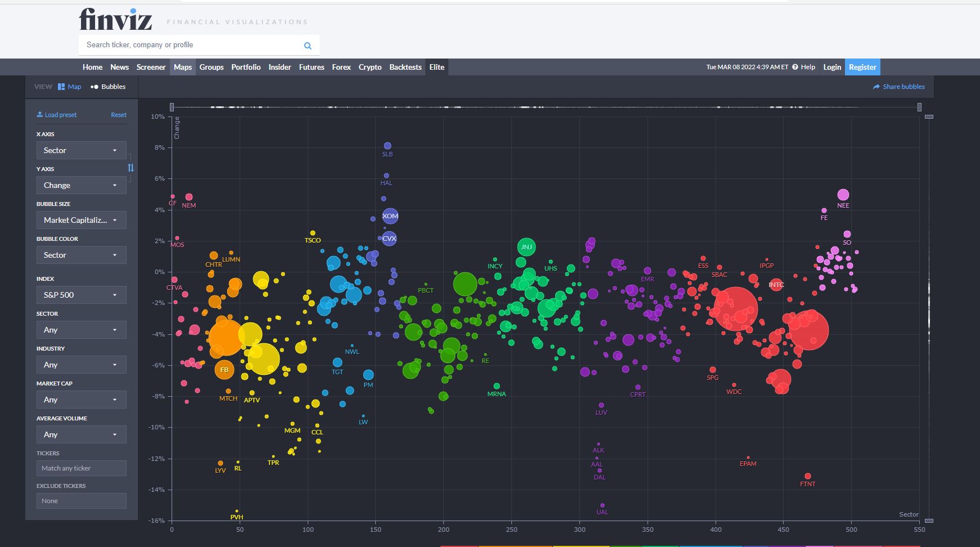Click the UAL bubble
The height and width of the screenshot is (547, 980).
click(603, 505)
